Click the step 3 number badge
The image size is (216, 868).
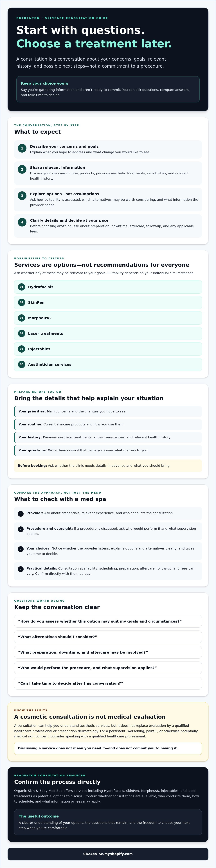coord(22,196)
